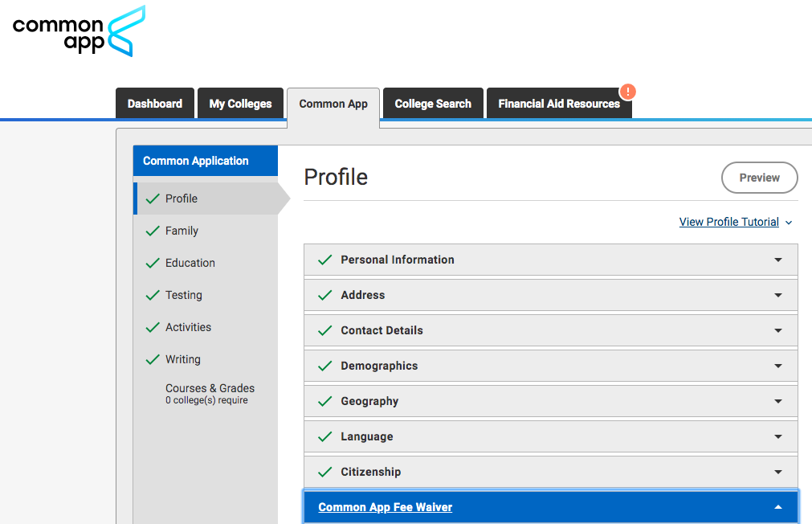This screenshot has height=524, width=812.
Task: Switch to the Dashboard tab
Action: [x=155, y=104]
